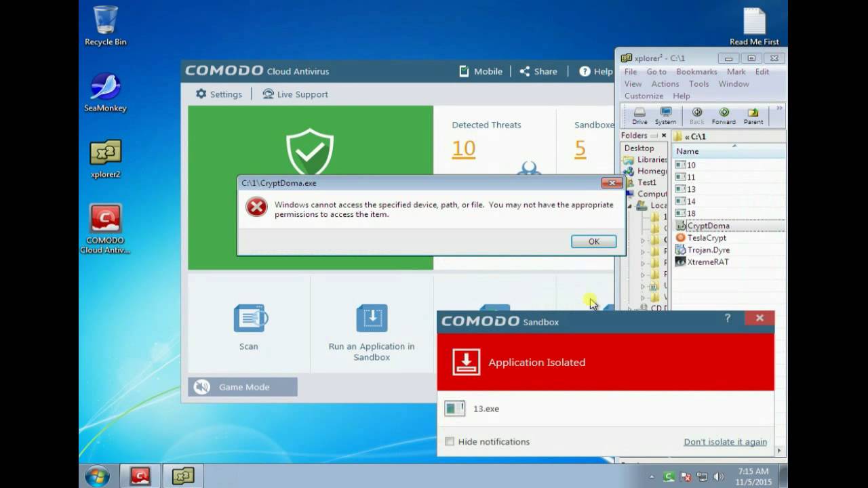
Task: Select Trojan.Dyre file in list
Action: [703, 250]
